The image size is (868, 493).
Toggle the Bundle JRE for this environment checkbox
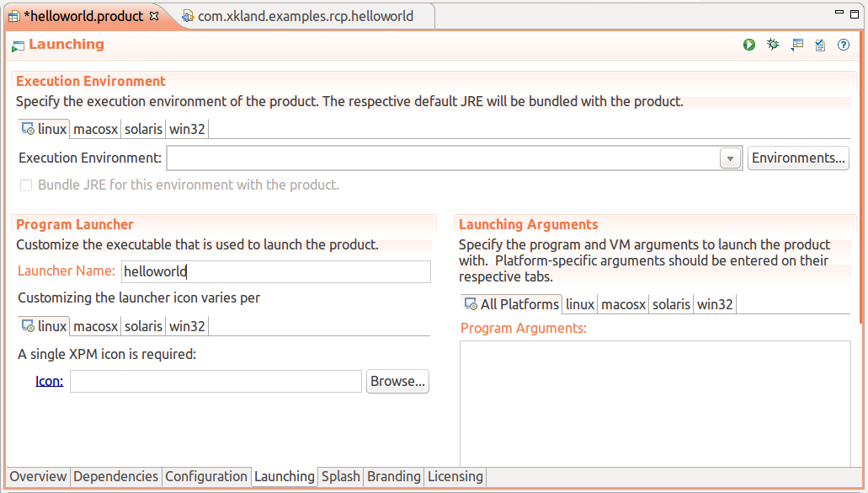(26, 185)
